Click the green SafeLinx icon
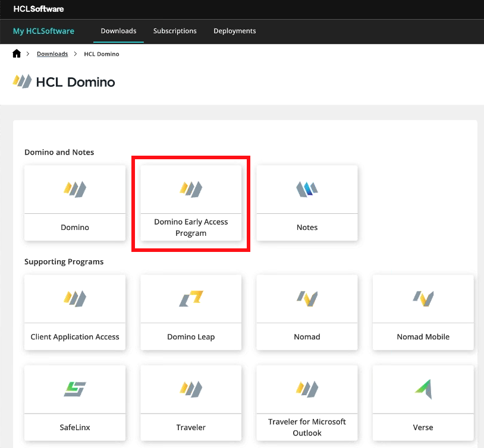 coord(75,389)
